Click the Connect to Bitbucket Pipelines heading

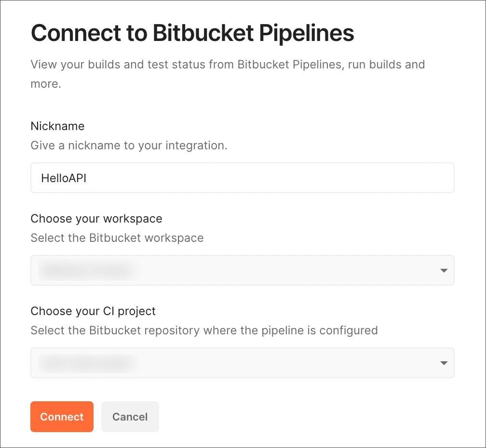coord(192,33)
